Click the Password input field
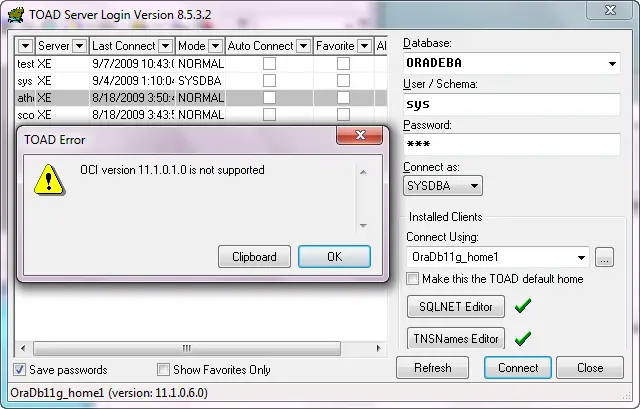This screenshot has width=640, height=409. coord(511,144)
